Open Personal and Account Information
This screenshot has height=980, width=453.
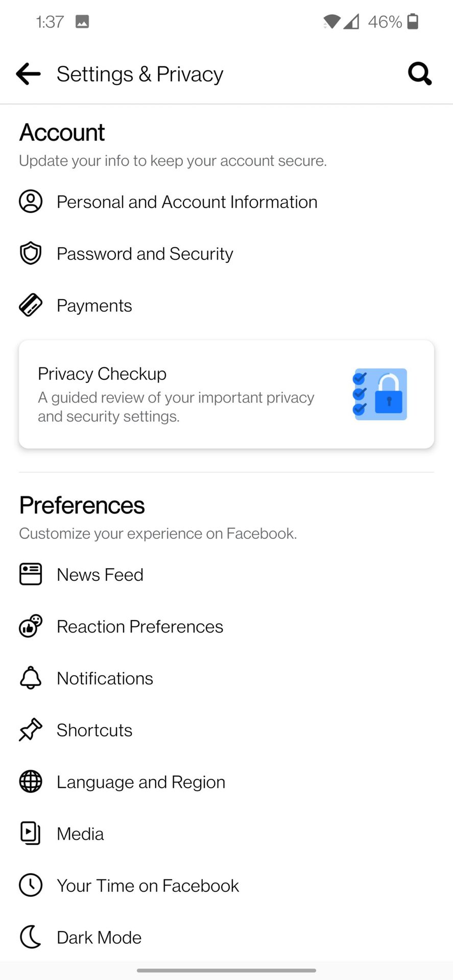tap(187, 202)
